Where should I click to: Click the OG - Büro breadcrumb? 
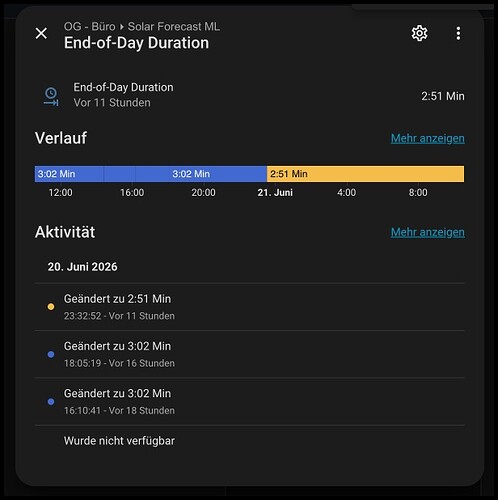pos(90,26)
